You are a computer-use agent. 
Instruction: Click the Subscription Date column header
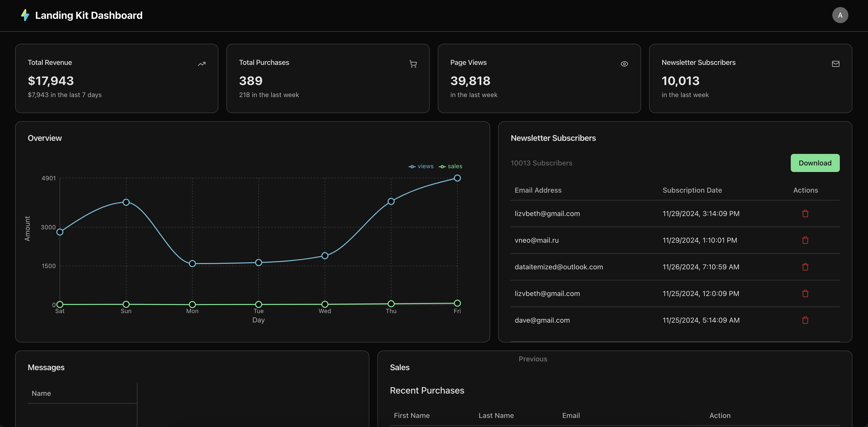click(x=692, y=190)
